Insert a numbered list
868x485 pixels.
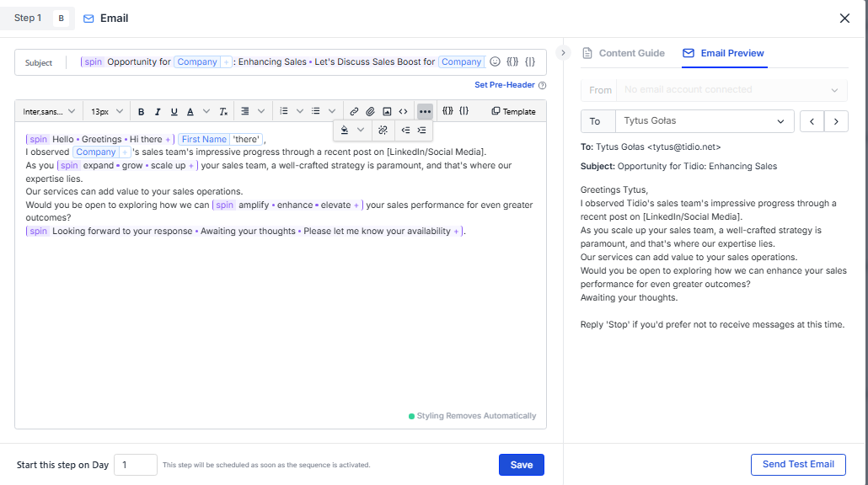point(283,111)
